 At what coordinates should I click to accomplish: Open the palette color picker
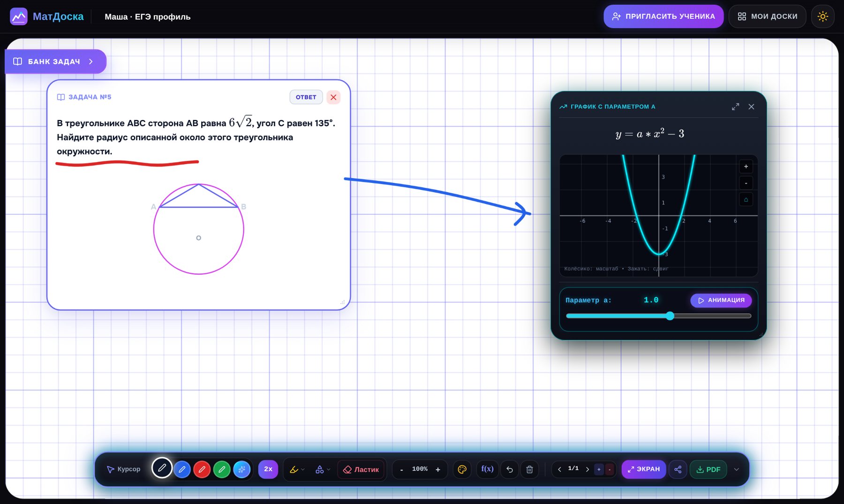462,469
